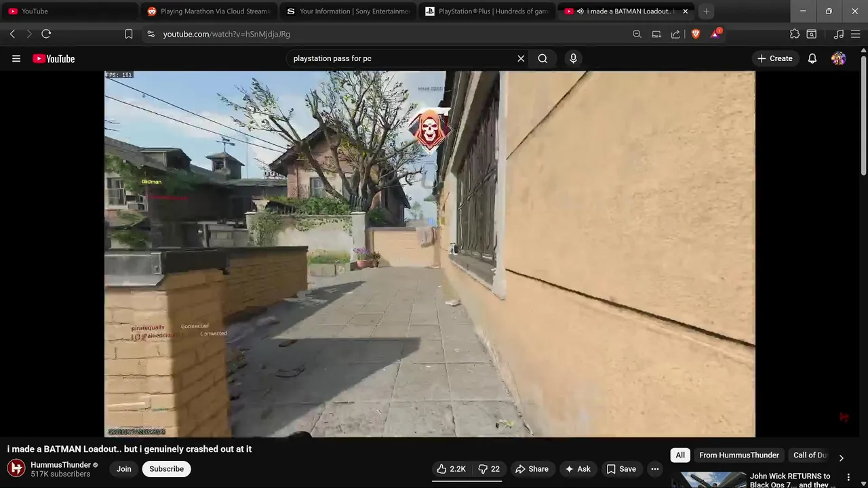Viewport: 868px width, 488px height.
Task: Like the video with 2.2K likes
Action: 452,469
